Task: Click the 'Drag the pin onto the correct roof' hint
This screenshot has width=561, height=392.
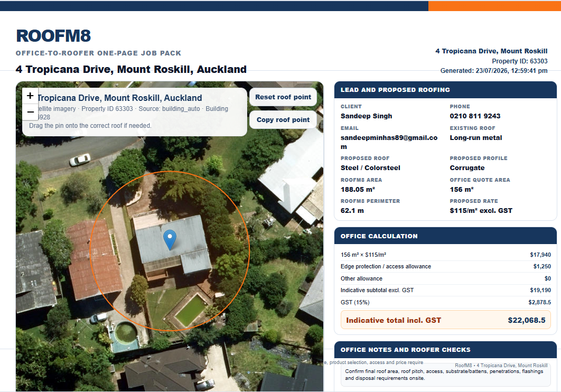Action: point(90,126)
